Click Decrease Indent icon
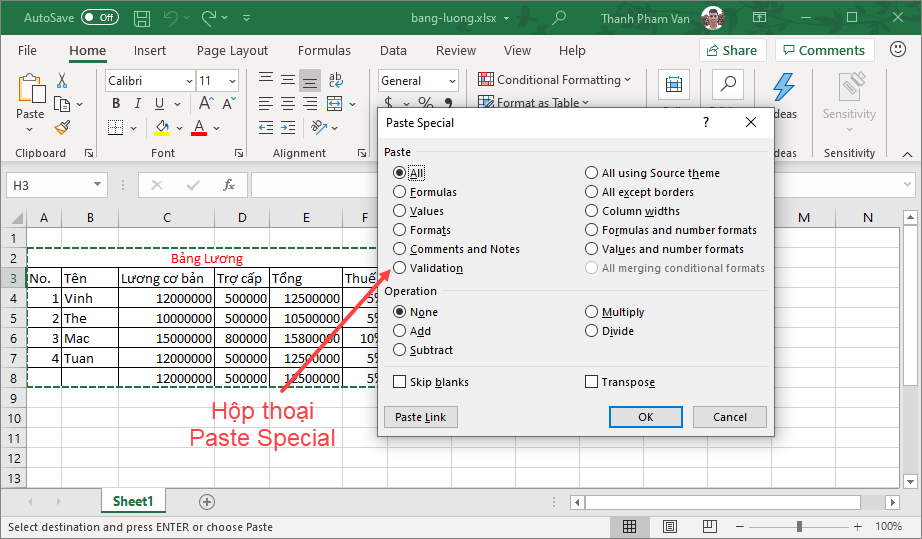Viewport: 922px width, 539px height. point(266,127)
